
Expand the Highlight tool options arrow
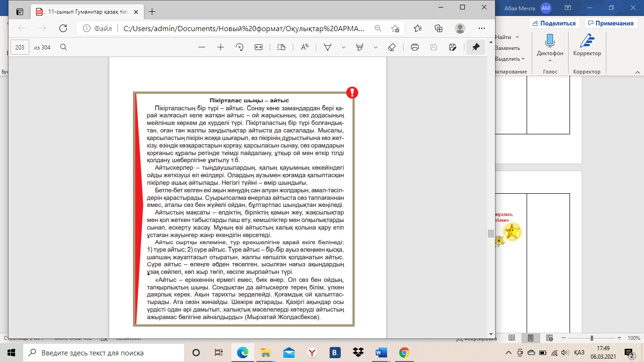(376, 47)
